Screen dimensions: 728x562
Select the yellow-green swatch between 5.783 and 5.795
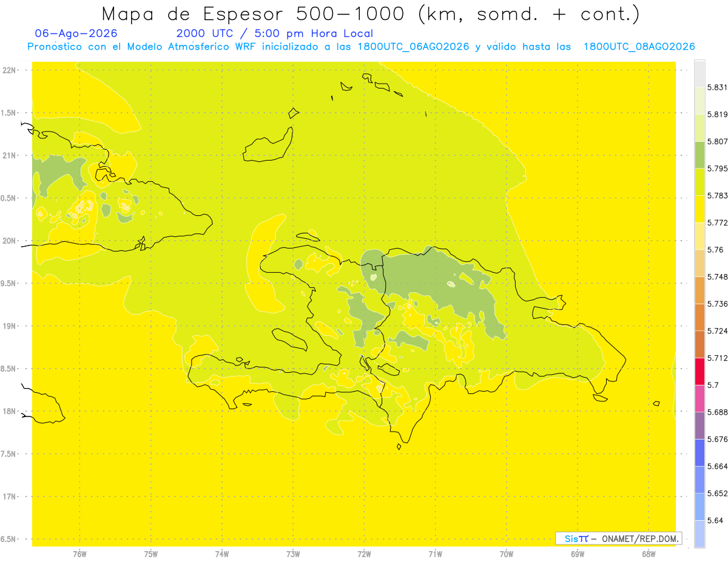(699, 182)
